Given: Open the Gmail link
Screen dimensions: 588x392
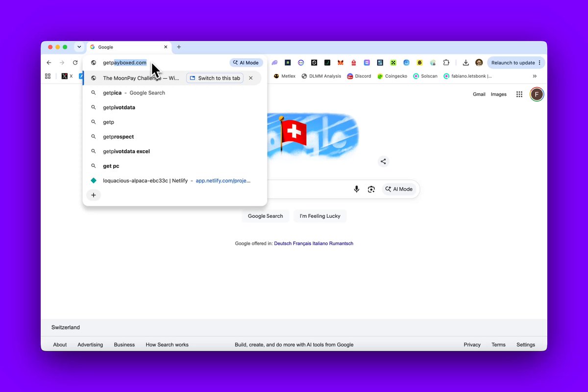Looking at the screenshot, I should [479, 94].
